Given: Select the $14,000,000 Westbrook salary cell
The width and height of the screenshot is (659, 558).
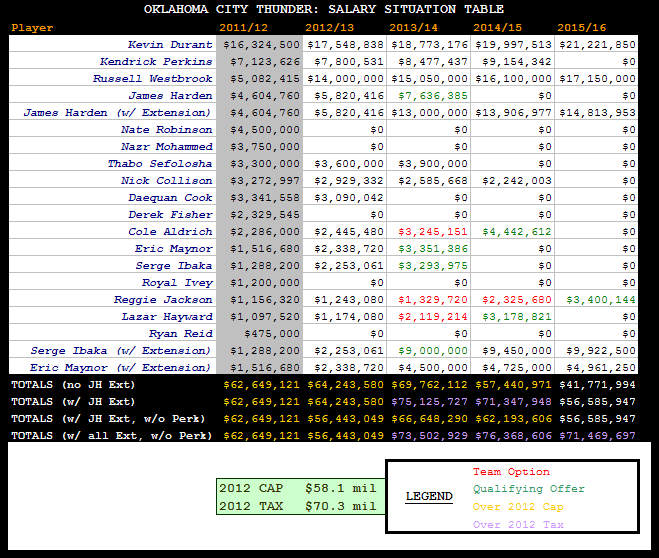Looking at the screenshot, I should tap(345, 79).
